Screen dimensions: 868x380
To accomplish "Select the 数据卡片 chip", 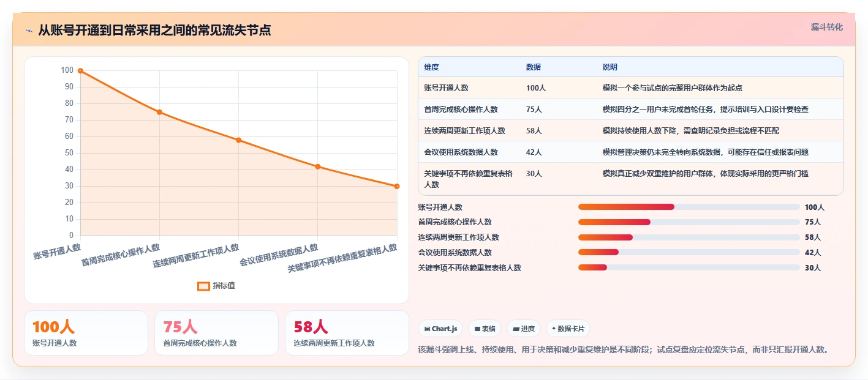I will point(568,329).
